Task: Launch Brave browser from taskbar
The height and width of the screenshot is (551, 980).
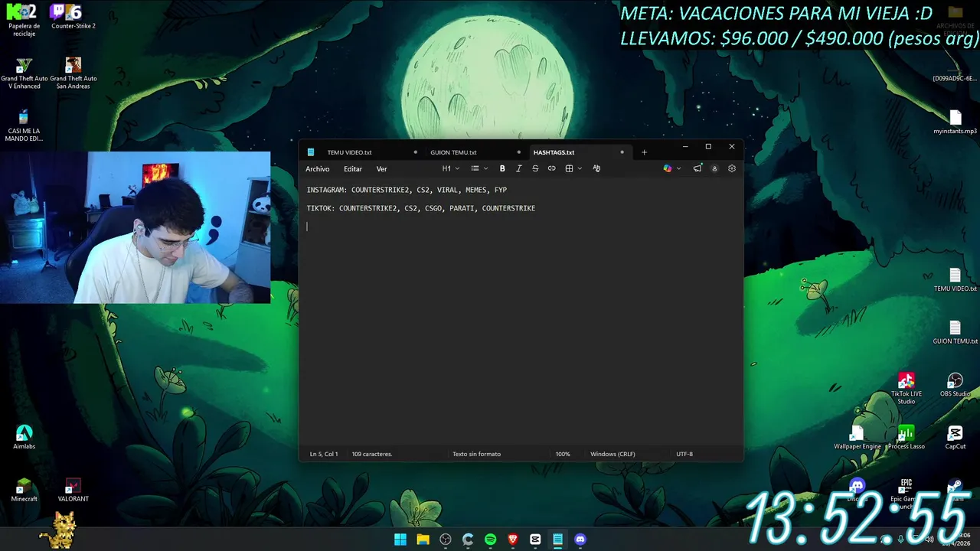Action: [x=513, y=540]
